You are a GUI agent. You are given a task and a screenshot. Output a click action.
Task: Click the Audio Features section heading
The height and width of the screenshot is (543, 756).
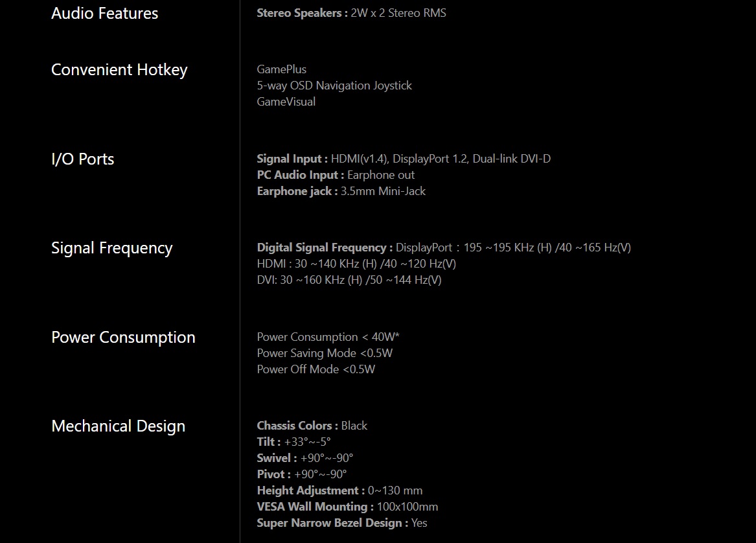click(104, 14)
